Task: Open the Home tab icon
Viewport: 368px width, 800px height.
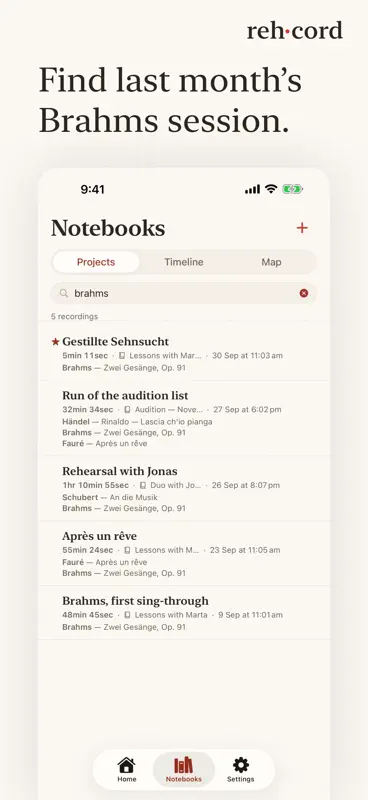Action: 127,765
